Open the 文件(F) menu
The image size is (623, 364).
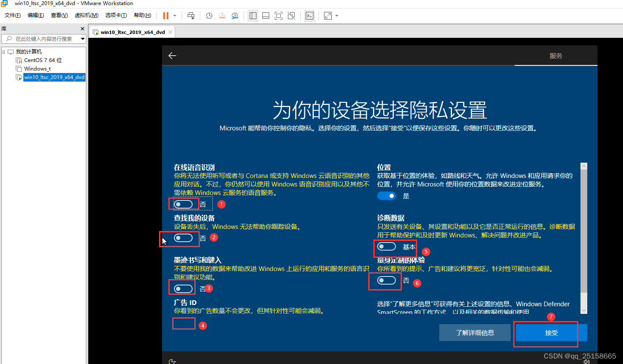click(13, 15)
